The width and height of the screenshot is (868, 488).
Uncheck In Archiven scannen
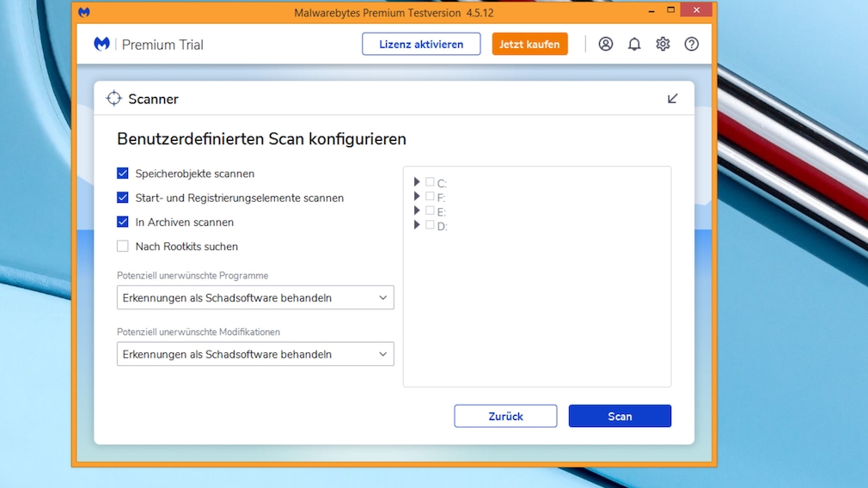click(x=122, y=222)
